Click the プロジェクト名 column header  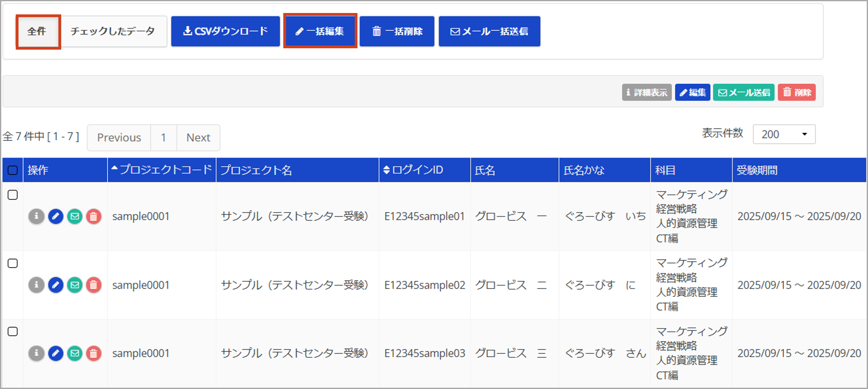pos(297,170)
